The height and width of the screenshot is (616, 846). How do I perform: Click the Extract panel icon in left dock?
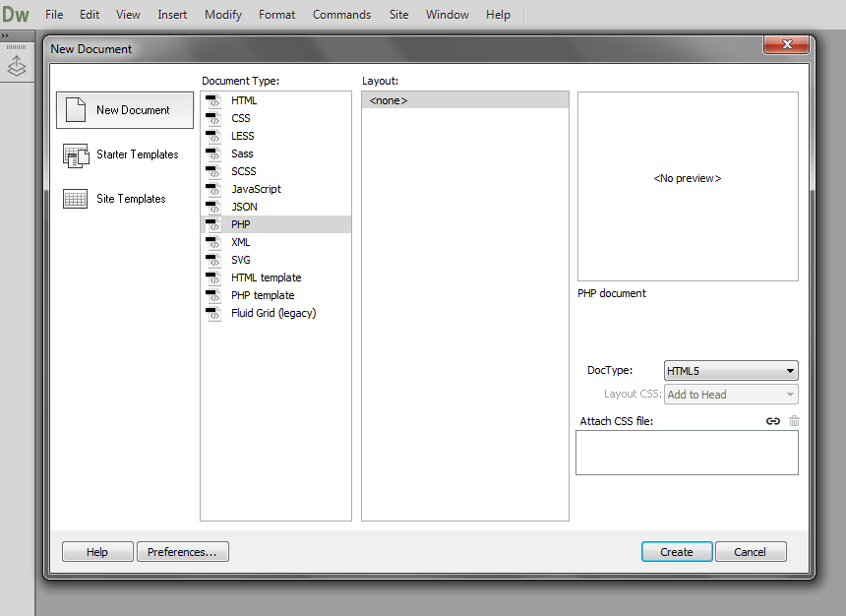pos(16,66)
